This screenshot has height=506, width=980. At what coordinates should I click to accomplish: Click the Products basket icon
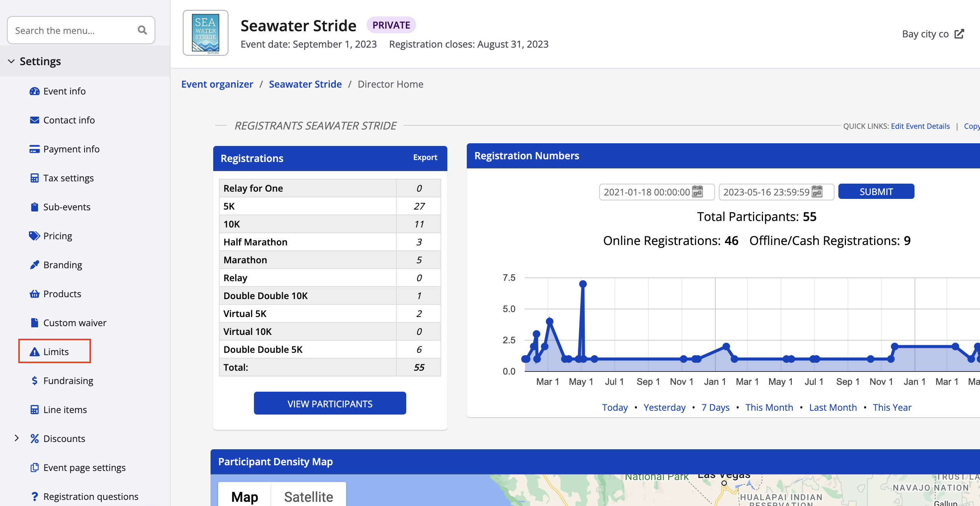tap(34, 294)
